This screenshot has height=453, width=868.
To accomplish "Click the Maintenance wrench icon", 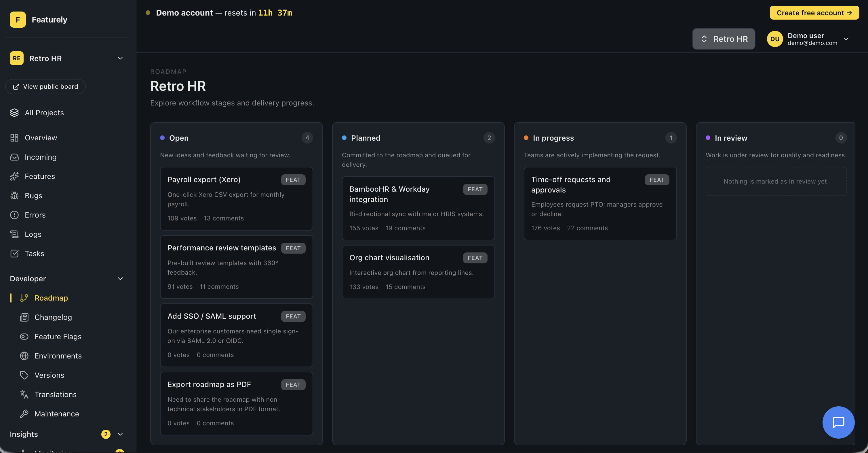I will pos(24,414).
